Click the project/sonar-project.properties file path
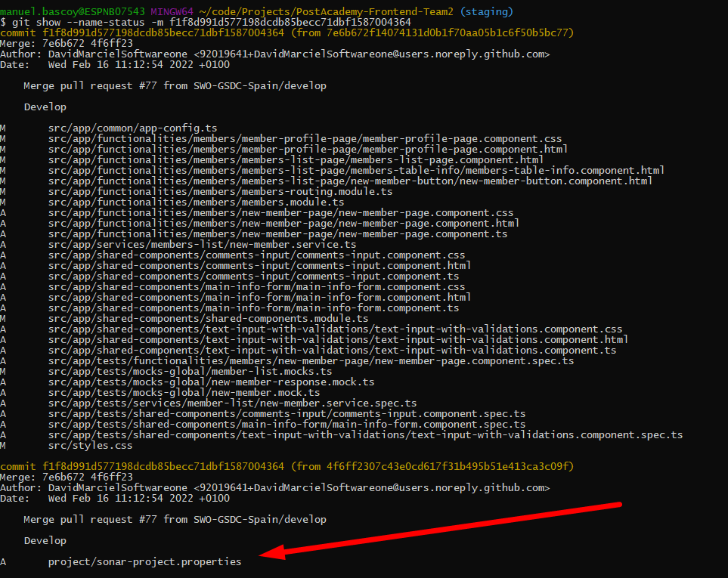The height and width of the screenshot is (578, 728). 144,561
